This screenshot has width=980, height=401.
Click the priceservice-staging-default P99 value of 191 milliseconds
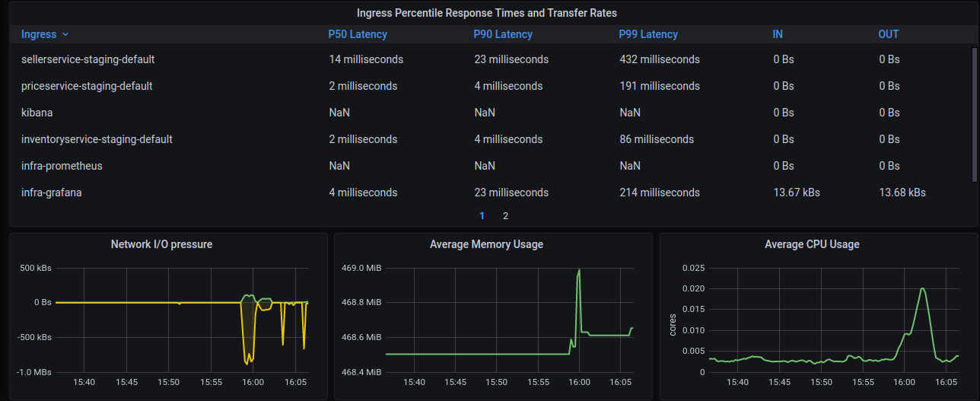[660, 86]
